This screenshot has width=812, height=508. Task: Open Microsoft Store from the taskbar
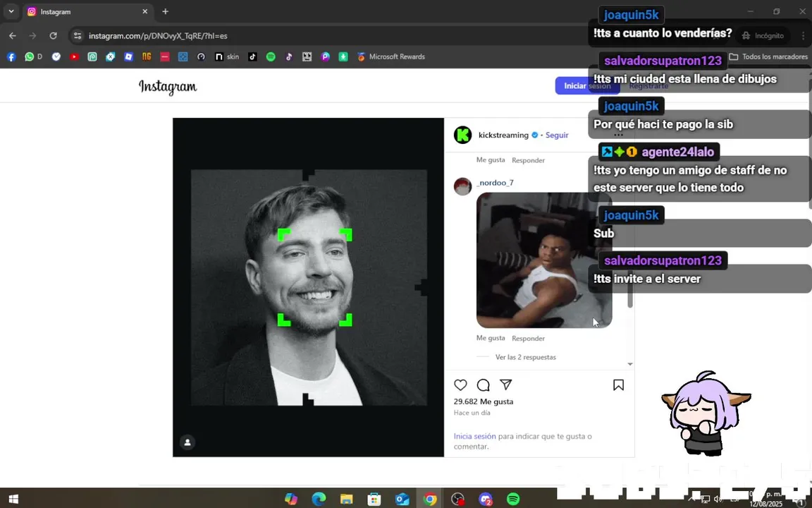click(x=374, y=499)
